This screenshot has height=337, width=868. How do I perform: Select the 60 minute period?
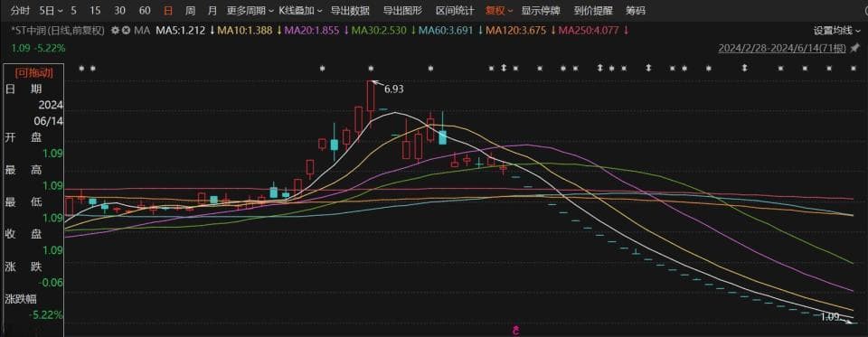pyautogui.click(x=145, y=11)
